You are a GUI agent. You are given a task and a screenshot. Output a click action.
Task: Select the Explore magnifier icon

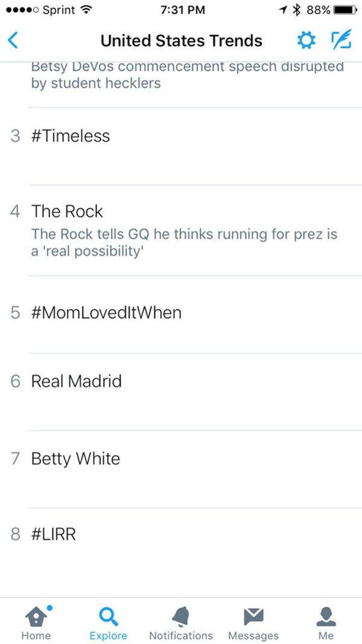109,617
